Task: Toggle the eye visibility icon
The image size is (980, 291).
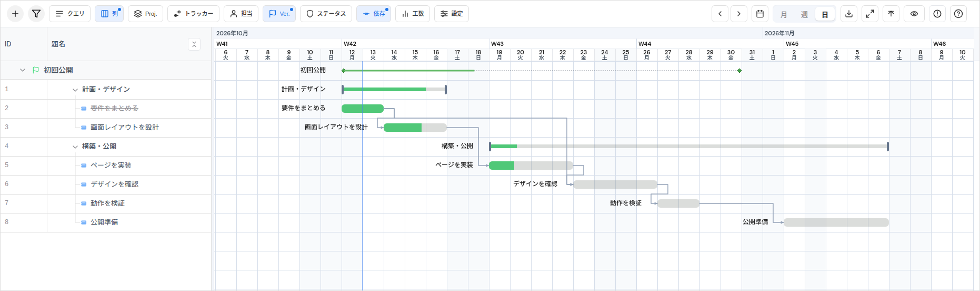Action: 914,14
